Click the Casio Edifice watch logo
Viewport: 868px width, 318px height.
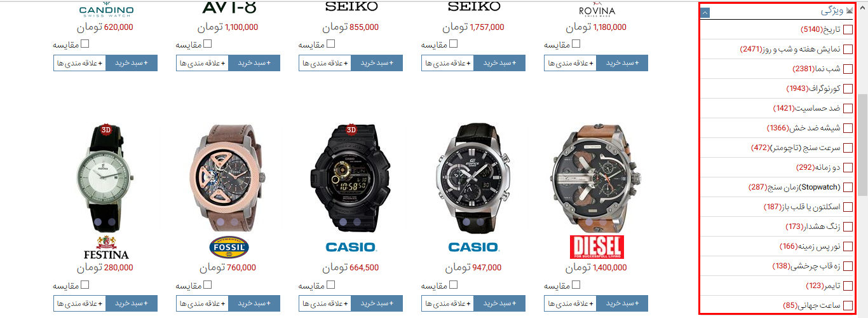(x=474, y=247)
